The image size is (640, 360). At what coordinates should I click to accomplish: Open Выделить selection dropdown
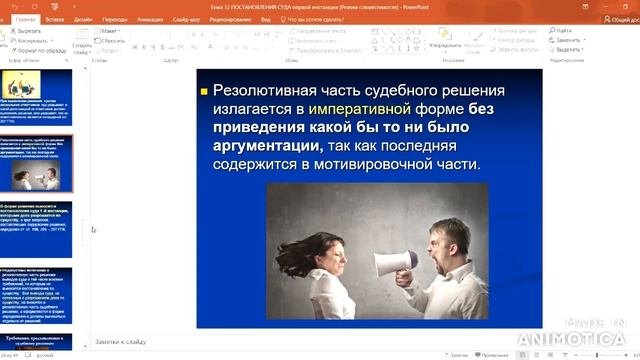[566, 49]
